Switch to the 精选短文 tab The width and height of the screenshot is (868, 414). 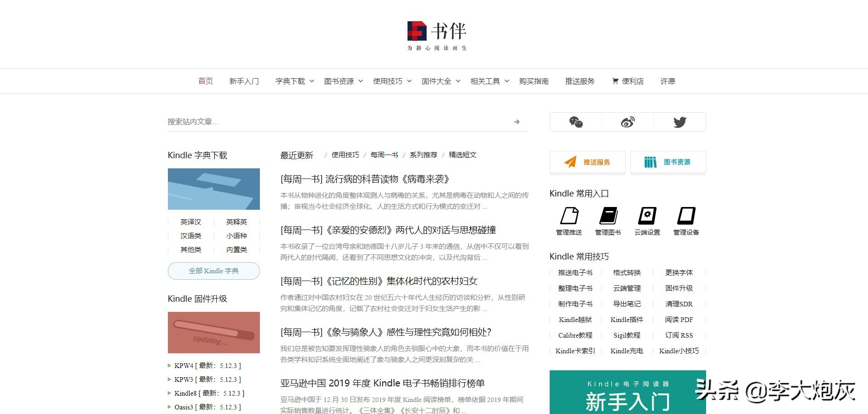463,155
